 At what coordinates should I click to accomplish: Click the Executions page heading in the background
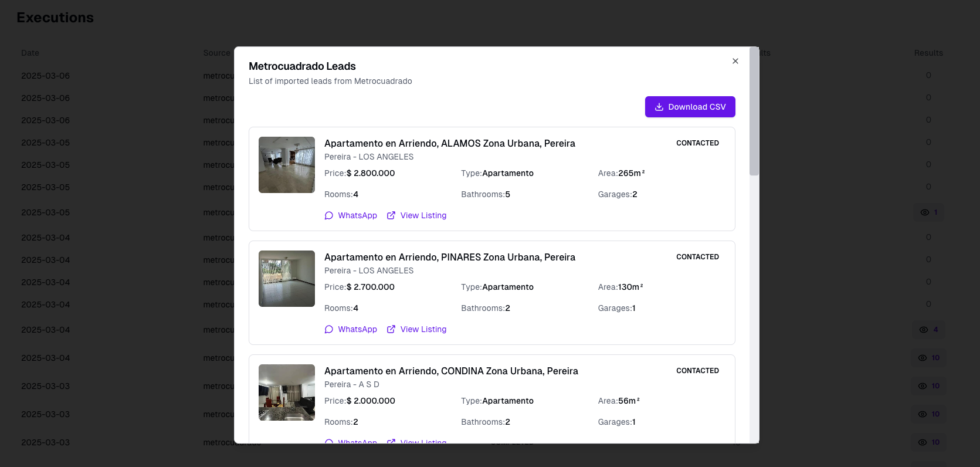pos(55,18)
